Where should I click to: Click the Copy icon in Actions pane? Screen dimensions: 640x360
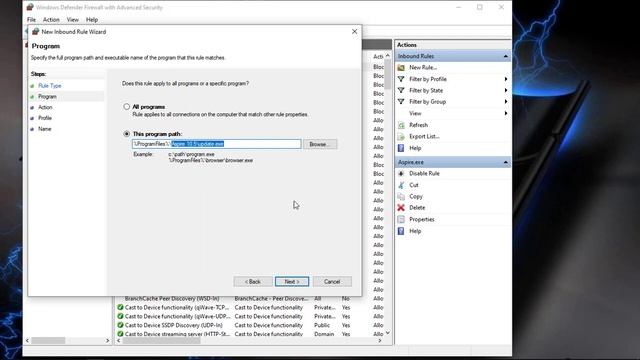coord(401,196)
